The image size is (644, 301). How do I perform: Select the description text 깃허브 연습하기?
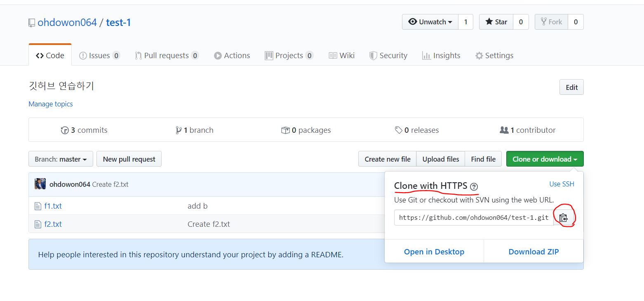[61, 86]
